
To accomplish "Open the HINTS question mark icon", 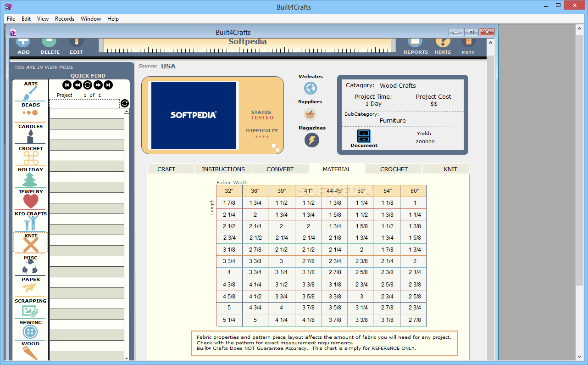I will click(443, 42).
